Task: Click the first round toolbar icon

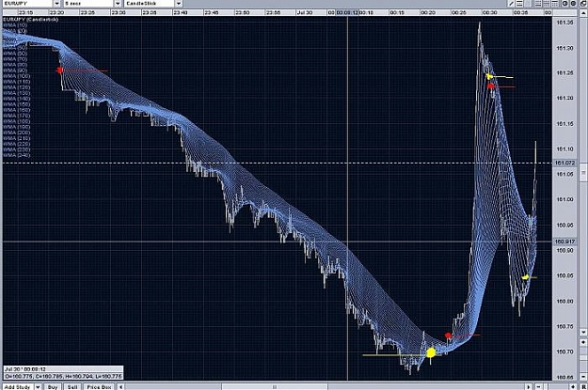Action: click(x=564, y=4)
